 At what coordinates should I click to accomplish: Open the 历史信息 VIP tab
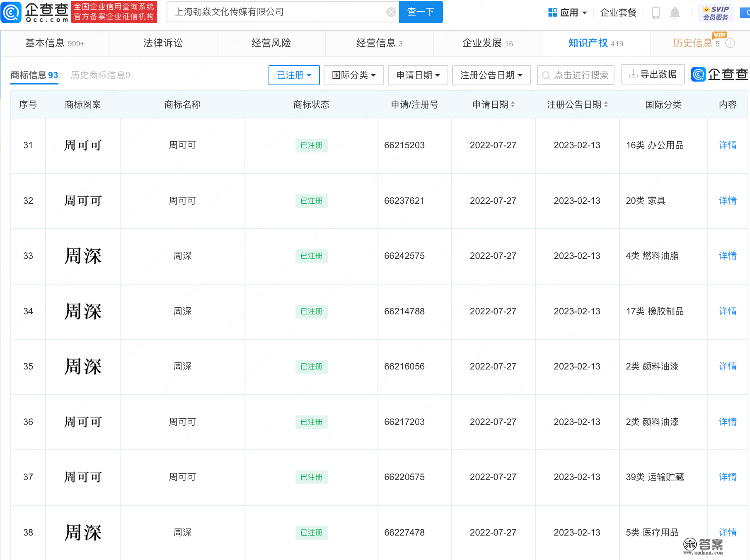tap(700, 43)
